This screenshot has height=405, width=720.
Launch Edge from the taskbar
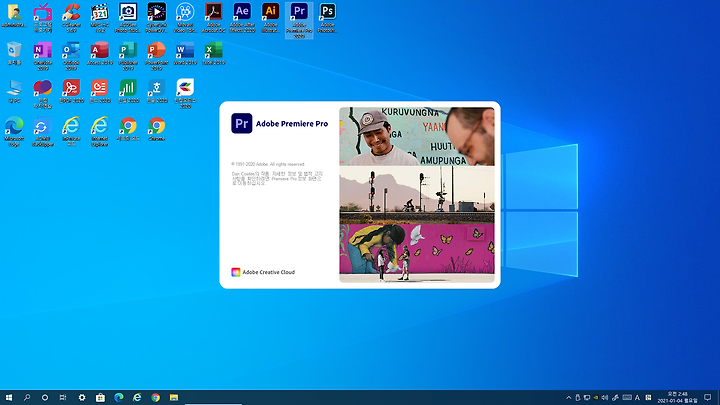tap(118, 398)
